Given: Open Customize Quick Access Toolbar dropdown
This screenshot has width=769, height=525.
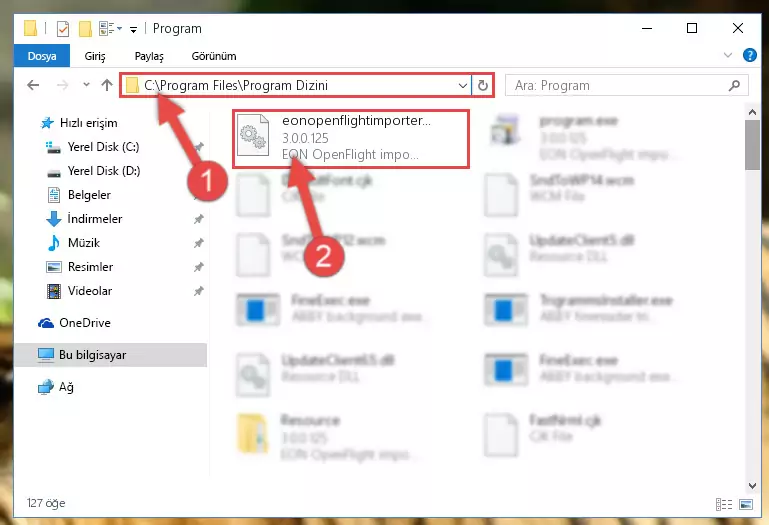Looking at the screenshot, I should (x=133, y=29).
